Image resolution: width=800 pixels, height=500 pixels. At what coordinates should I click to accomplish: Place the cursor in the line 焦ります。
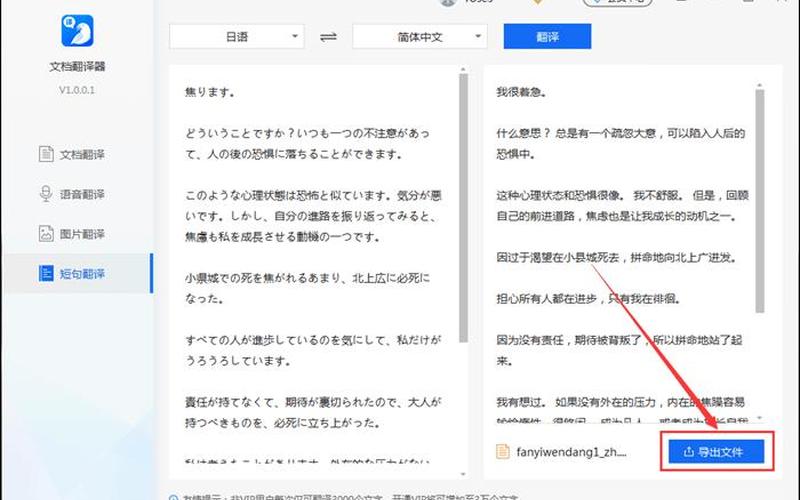(x=210, y=92)
